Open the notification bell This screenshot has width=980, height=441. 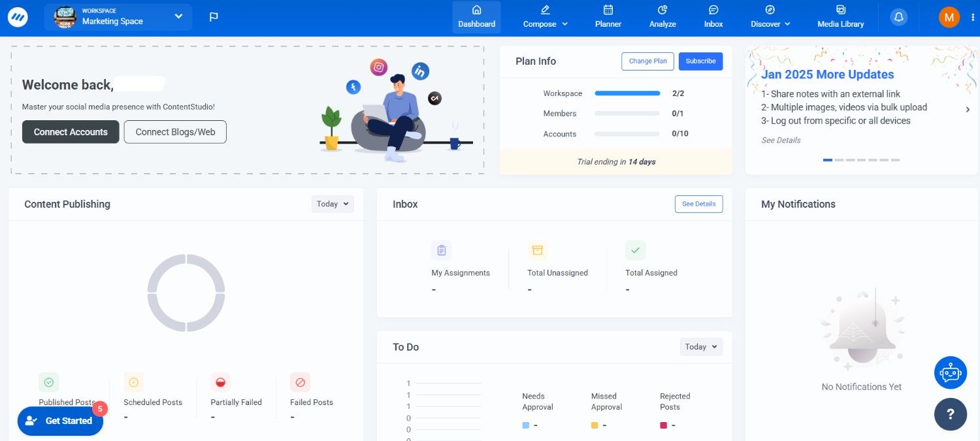point(898,17)
